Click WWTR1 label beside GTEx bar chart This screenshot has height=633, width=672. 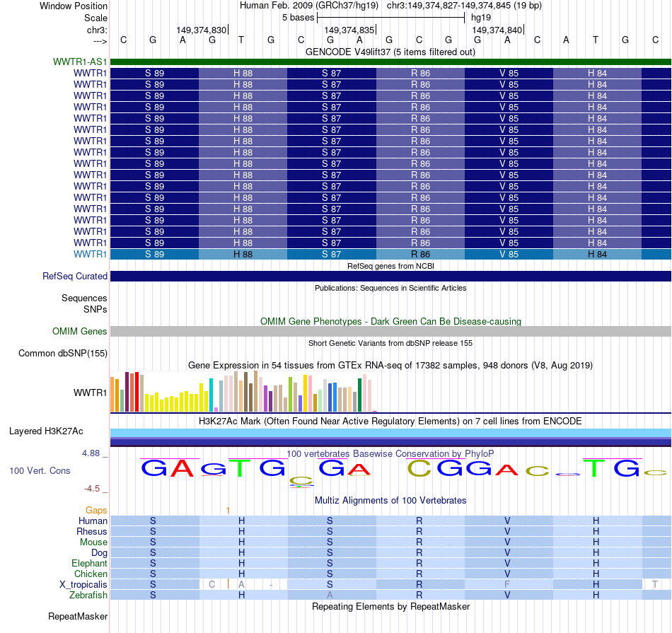pyautogui.click(x=90, y=393)
